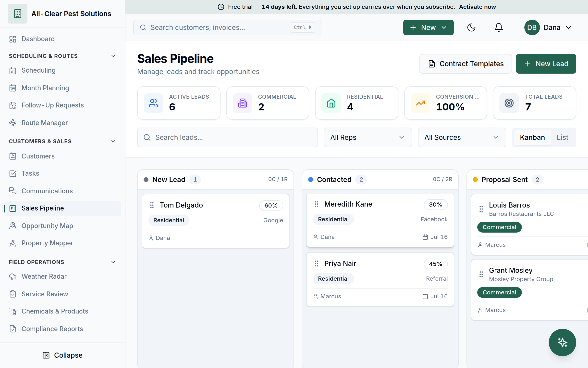The height and width of the screenshot is (368, 588).
Task: Click the Conversion trend arrow icon
Action: coord(420,103)
